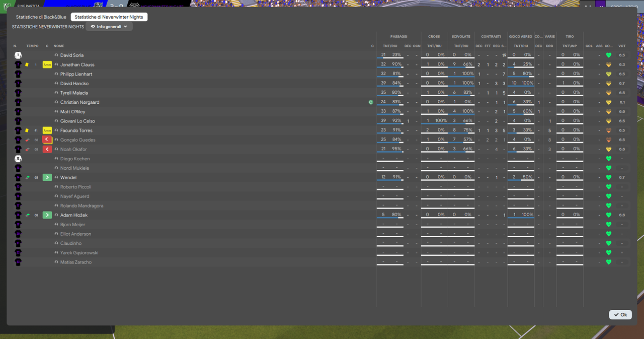
Task: Sort by TNT/RIU under SCIVOLATE
Action: pos(461,46)
